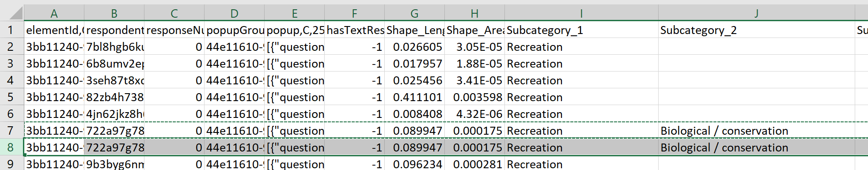
Task: Click the 'Shape_Leng' header cell
Action: tap(414, 30)
